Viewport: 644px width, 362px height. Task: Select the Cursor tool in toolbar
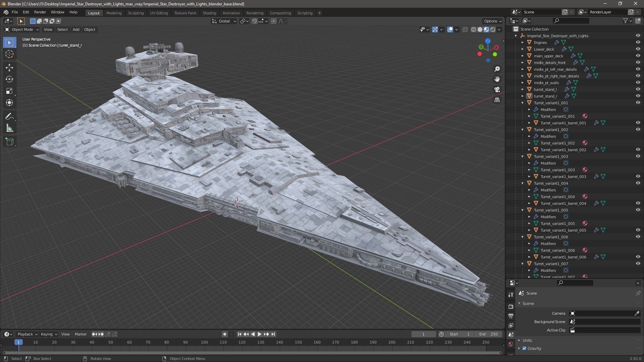tap(9, 54)
